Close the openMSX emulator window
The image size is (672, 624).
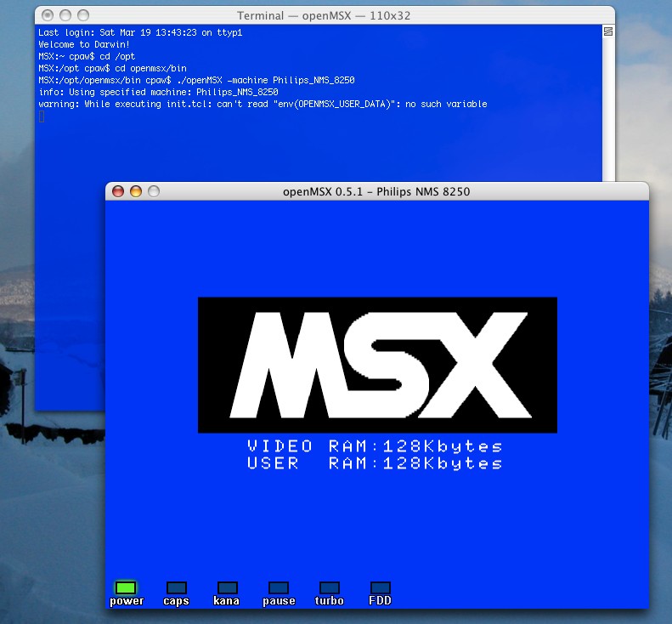[x=118, y=191]
